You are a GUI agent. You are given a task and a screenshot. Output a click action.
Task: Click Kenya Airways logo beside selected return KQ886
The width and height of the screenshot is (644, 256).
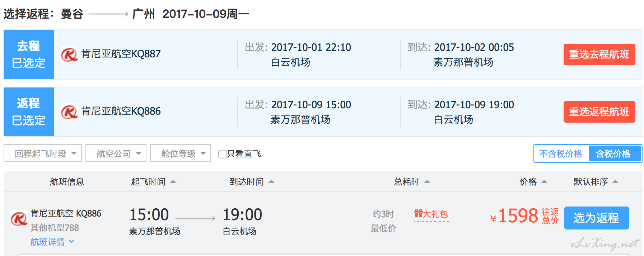coord(69,112)
